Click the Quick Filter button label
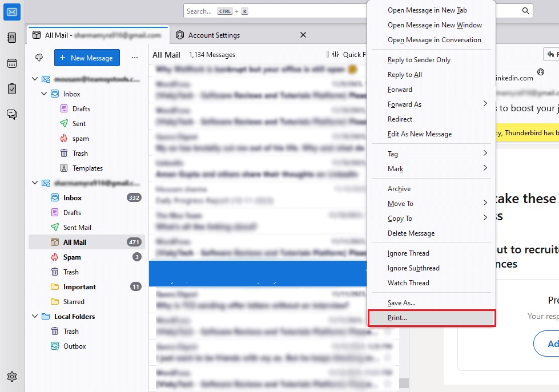559x392 pixels. pyautogui.click(x=354, y=55)
